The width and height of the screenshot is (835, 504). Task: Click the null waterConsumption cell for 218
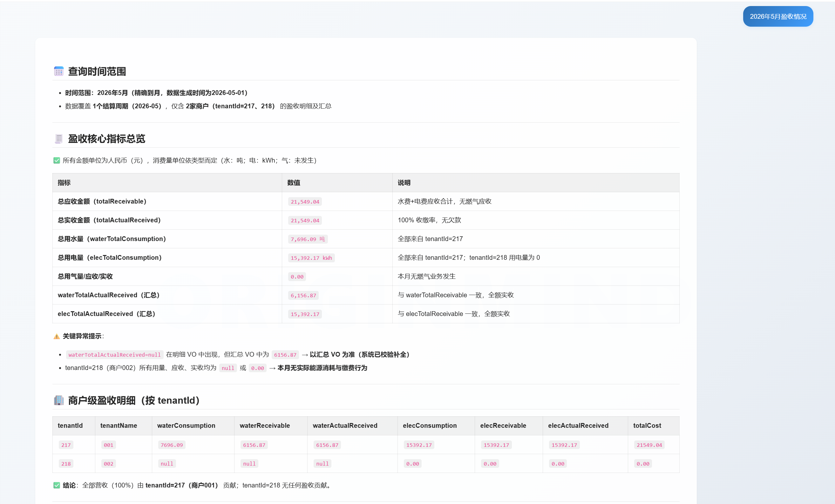(x=167, y=463)
